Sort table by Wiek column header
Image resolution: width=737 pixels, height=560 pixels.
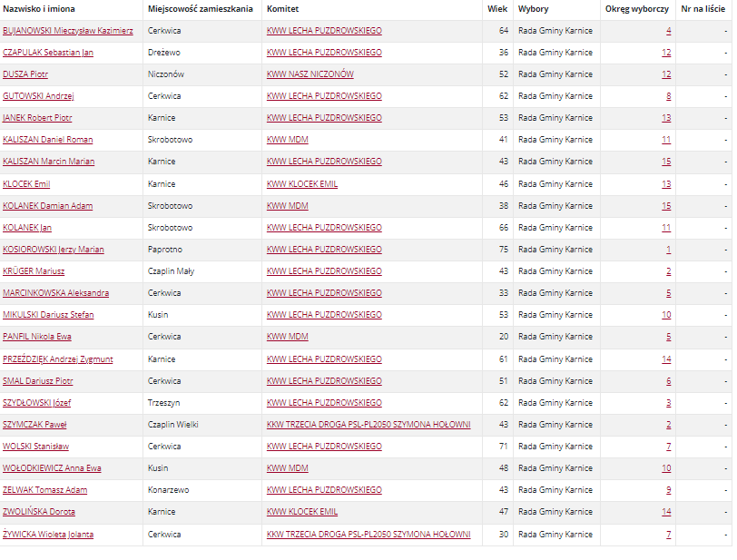tap(497, 9)
